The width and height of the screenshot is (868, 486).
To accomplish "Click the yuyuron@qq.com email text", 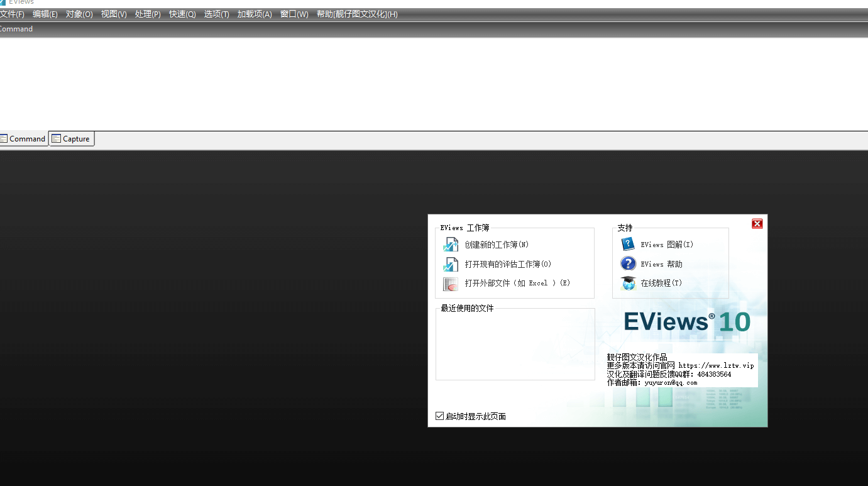I will pyautogui.click(x=671, y=382).
